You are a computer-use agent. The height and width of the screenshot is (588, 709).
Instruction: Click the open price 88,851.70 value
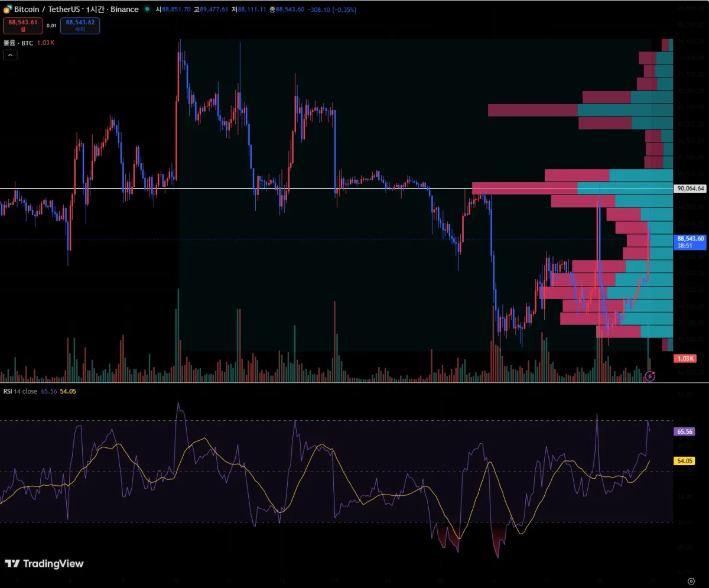coord(175,9)
